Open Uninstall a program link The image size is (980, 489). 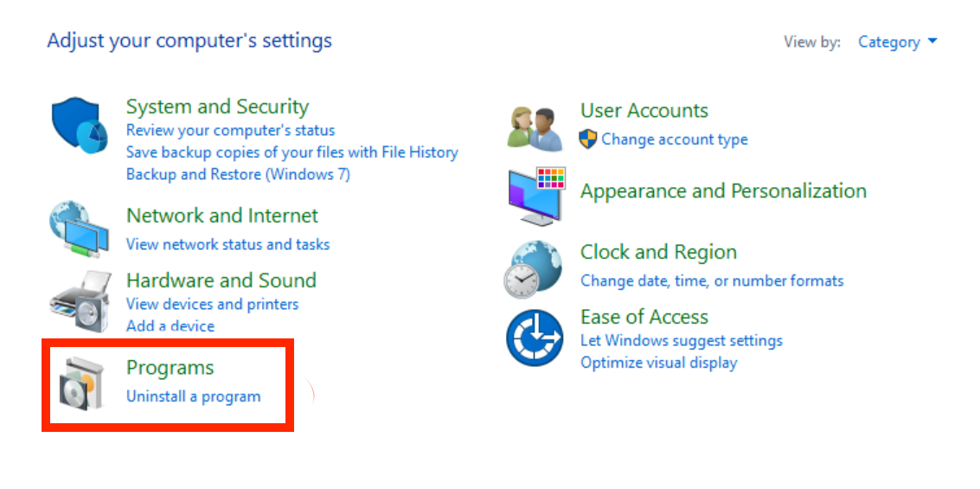(x=193, y=396)
